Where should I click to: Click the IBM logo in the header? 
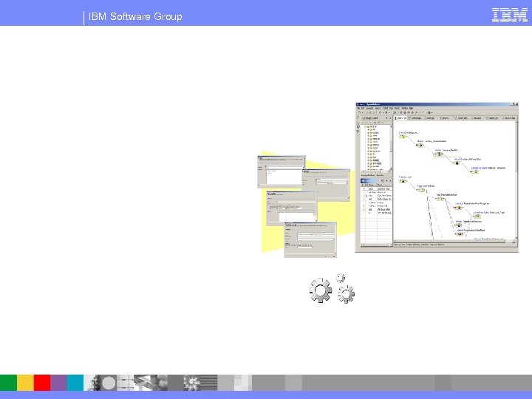[510, 16]
